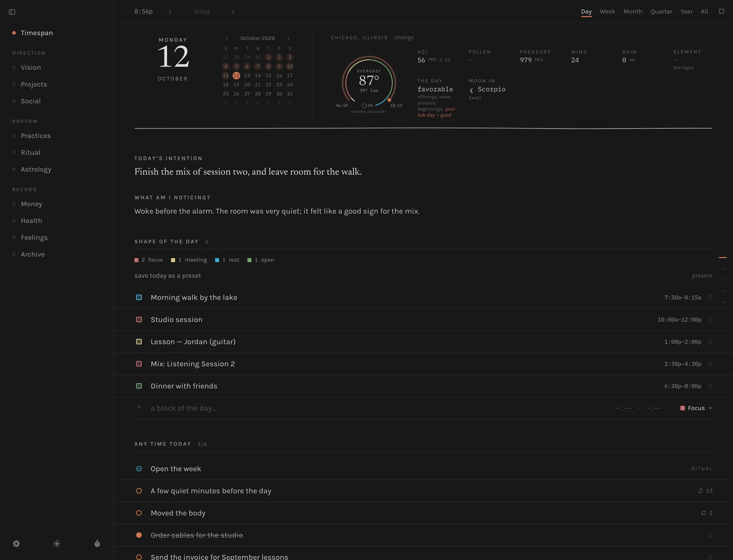The width and height of the screenshot is (733, 560).
Task: Go to previous day arrow
Action: pos(170,11)
